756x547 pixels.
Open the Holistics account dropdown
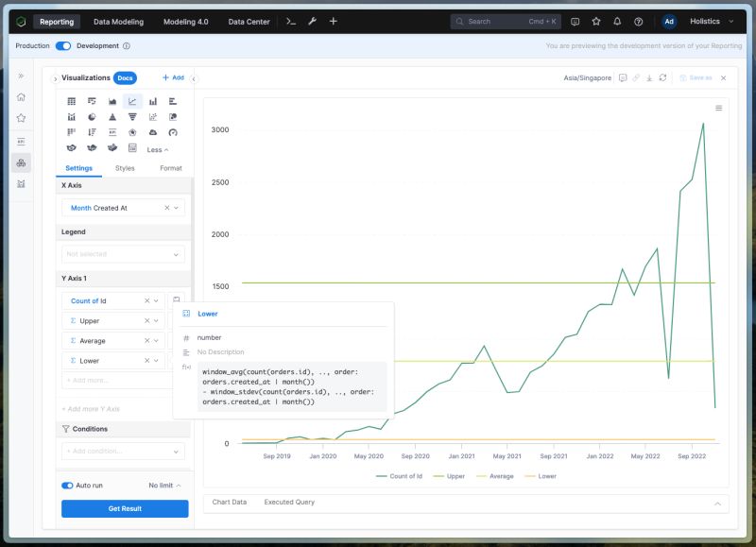[712, 21]
